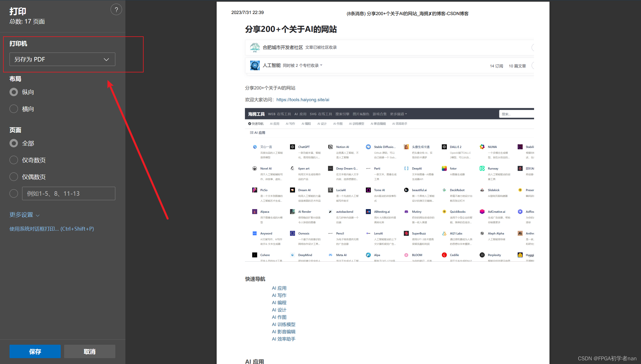
Task: Click the custom page range input field
Action: coord(69,193)
